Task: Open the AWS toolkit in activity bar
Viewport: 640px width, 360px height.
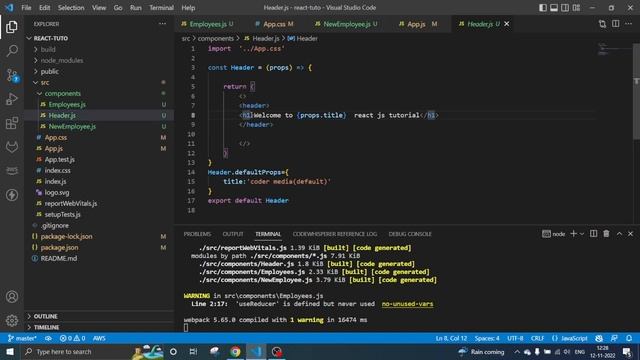Action: tap(12, 170)
